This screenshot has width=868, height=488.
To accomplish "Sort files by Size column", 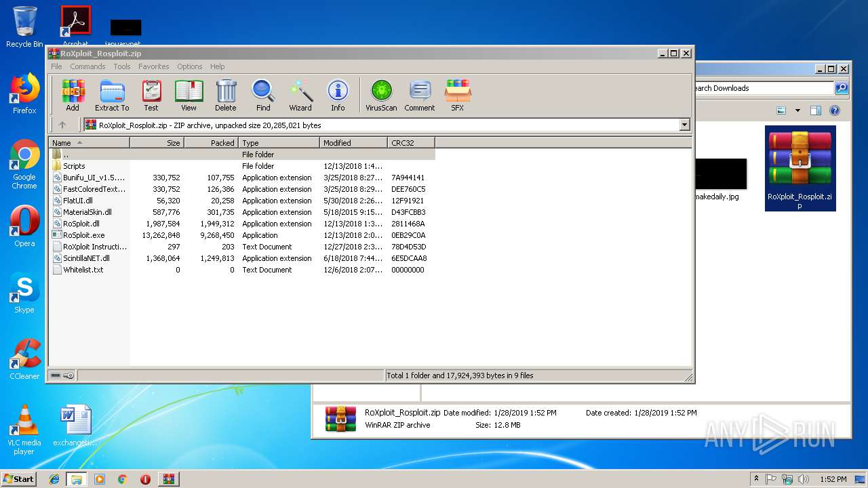I will 157,143.
